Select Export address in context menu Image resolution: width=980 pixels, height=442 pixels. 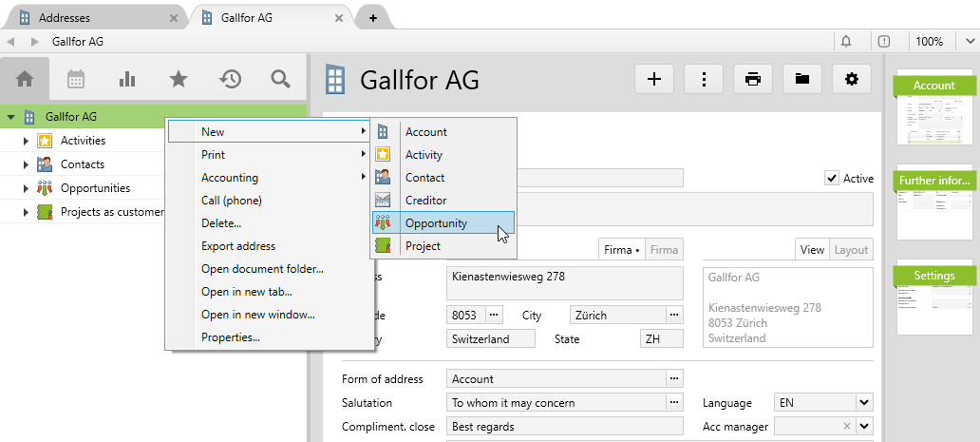(237, 246)
